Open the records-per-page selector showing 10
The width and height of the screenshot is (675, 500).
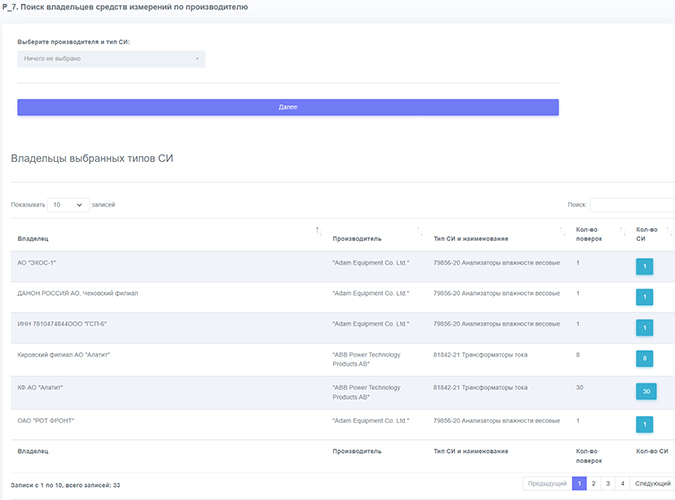[68, 205]
